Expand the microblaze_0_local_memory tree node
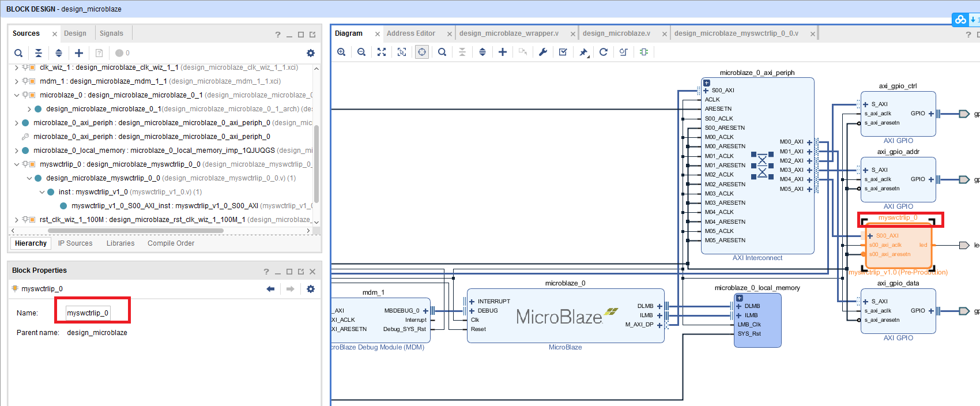Viewport: 980px width, 406px height. point(16,151)
